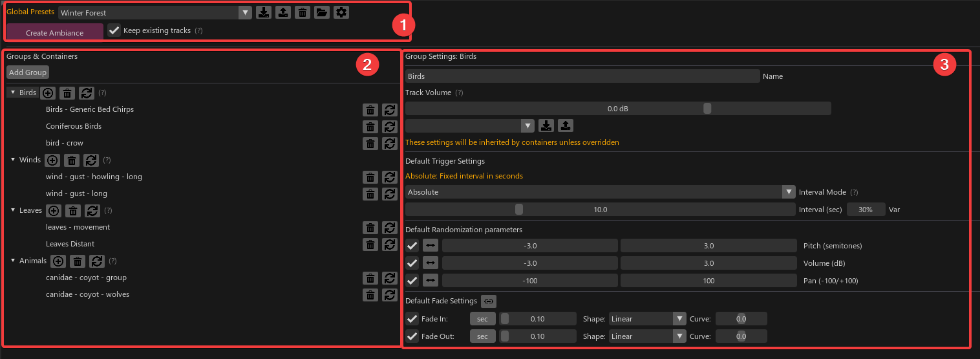Open the Global Presets dropdown
This screenshot has height=359, width=980.
155,12
